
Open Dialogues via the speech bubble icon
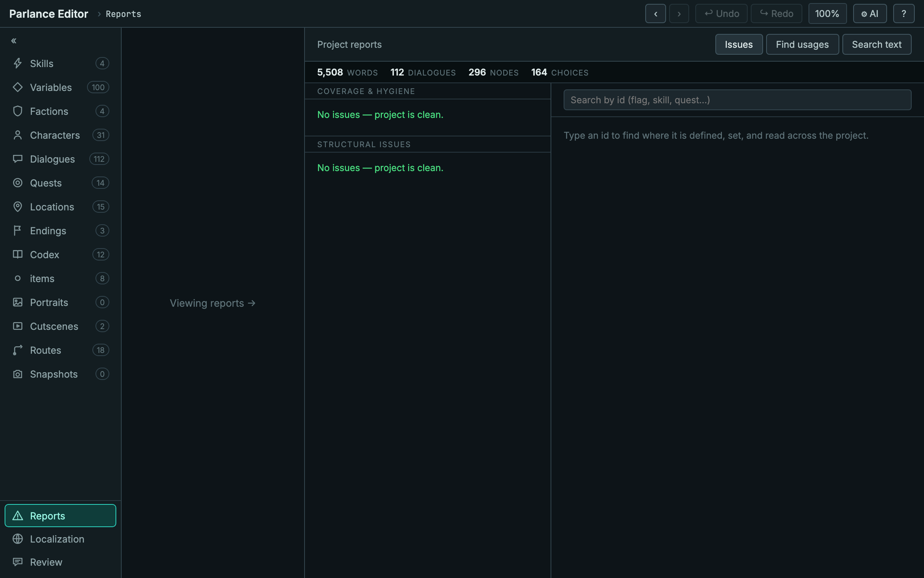[x=18, y=159]
